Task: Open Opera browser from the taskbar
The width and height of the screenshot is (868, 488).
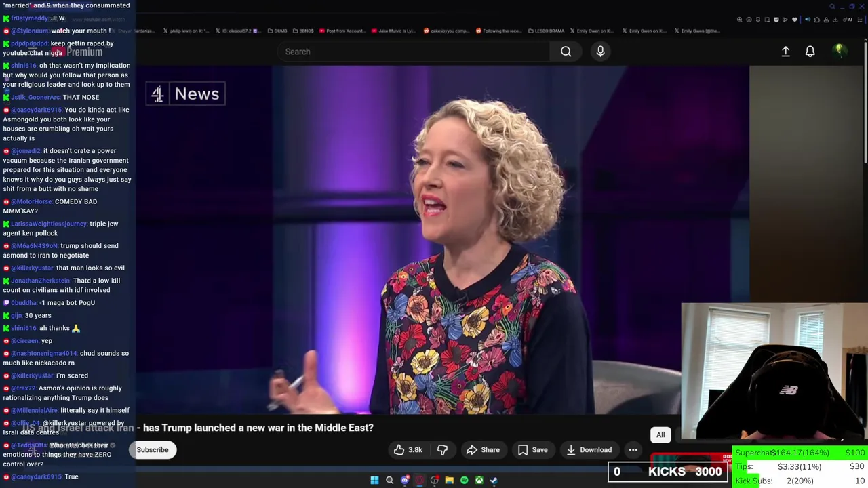Action: point(419,480)
